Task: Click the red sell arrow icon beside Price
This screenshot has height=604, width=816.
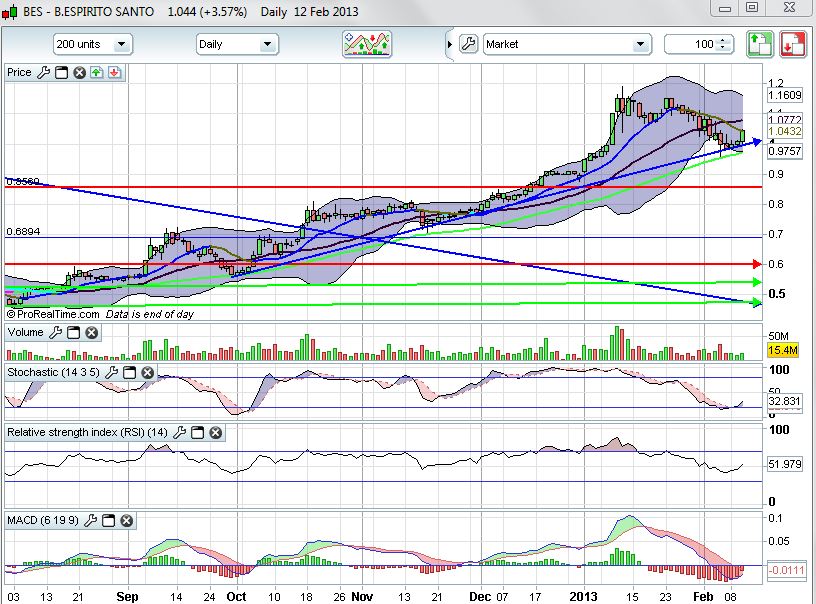Action: pos(114,72)
